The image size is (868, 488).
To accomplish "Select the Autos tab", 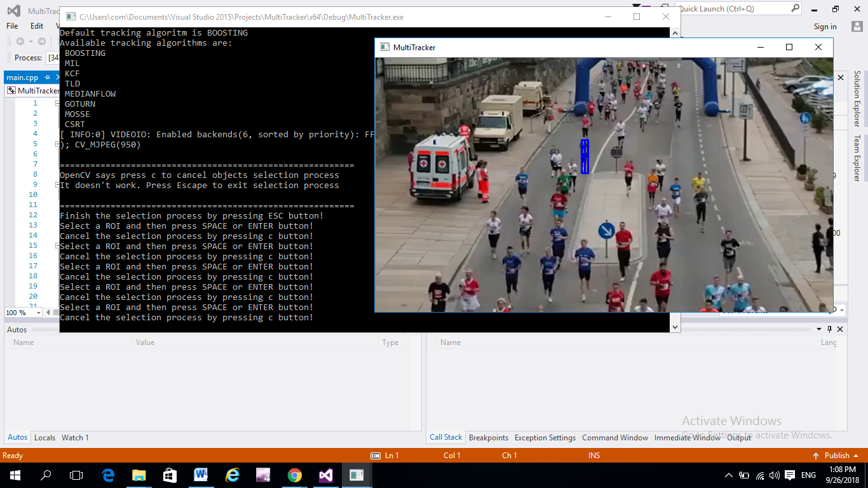I will click(x=17, y=437).
